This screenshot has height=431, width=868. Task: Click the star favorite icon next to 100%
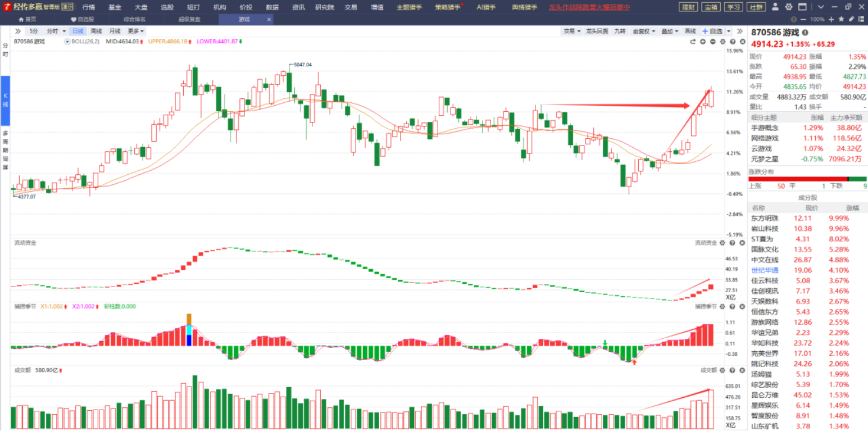841,19
